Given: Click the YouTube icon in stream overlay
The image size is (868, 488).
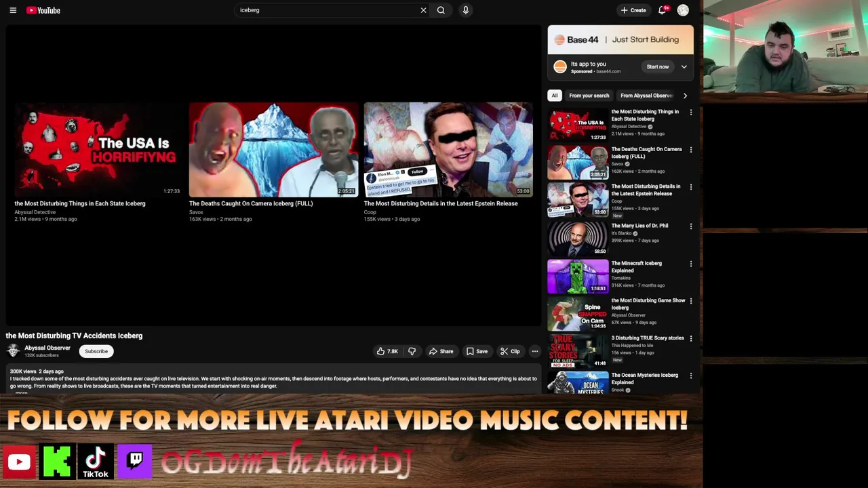Looking at the screenshot, I should click(x=19, y=462).
